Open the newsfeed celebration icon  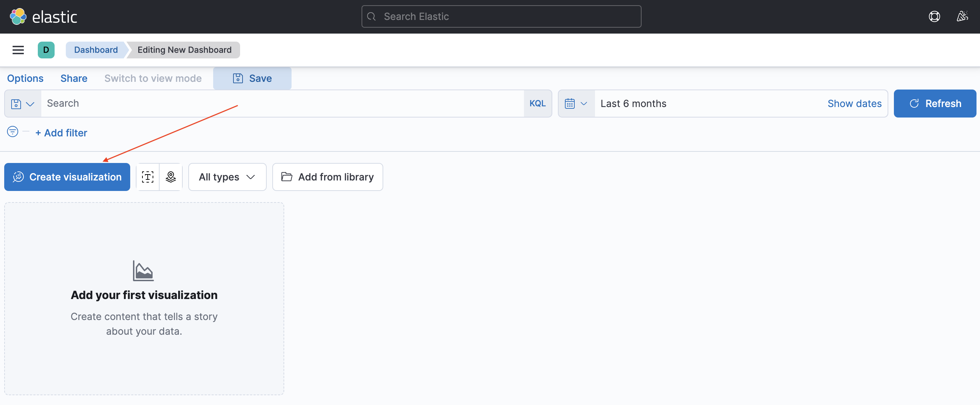click(x=962, y=17)
